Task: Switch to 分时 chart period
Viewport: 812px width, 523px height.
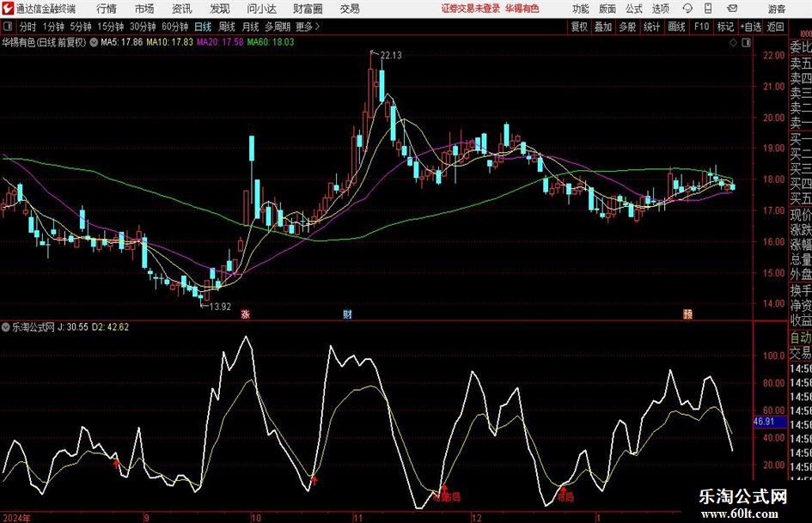Action: tap(28, 27)
